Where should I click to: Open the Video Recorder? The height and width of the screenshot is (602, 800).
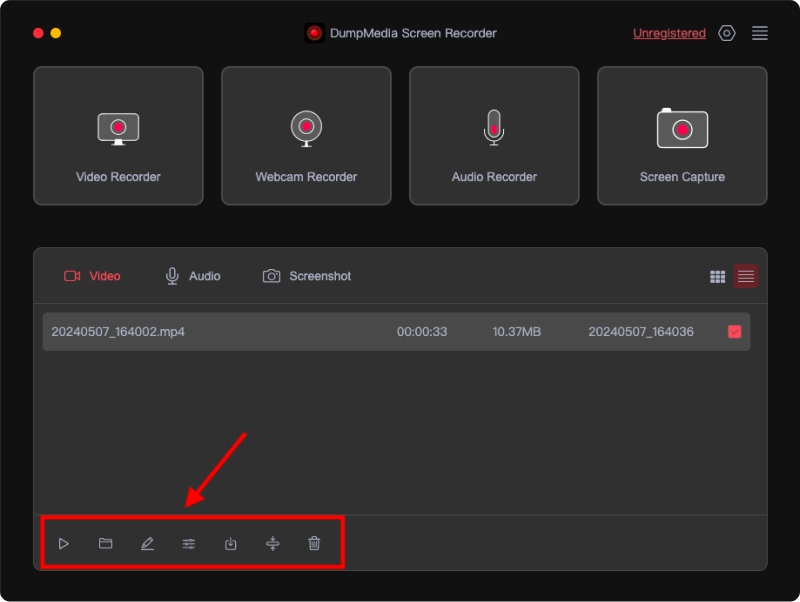pos(118,136)
